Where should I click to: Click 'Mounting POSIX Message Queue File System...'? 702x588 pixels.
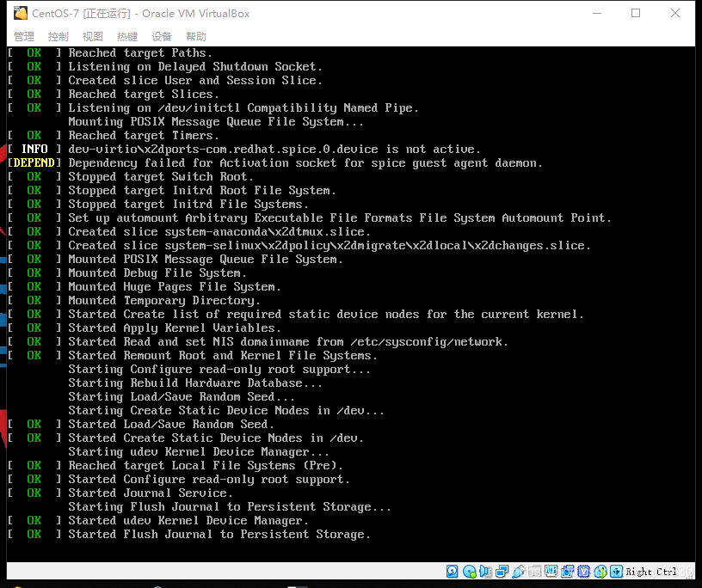click(216, 122)
